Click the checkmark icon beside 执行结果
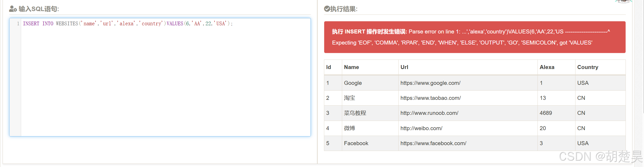 (x=327, y=9)
